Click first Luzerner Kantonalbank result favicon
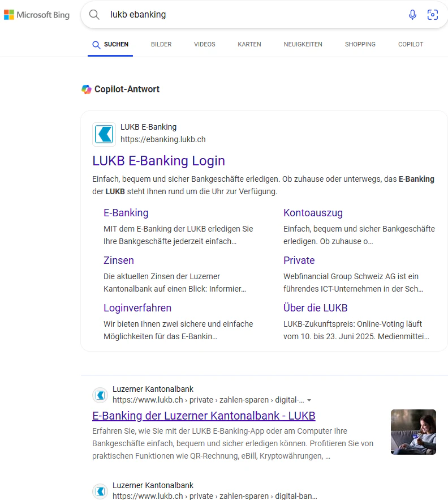Viewport: 448px width, 500px height. (100, 395)
